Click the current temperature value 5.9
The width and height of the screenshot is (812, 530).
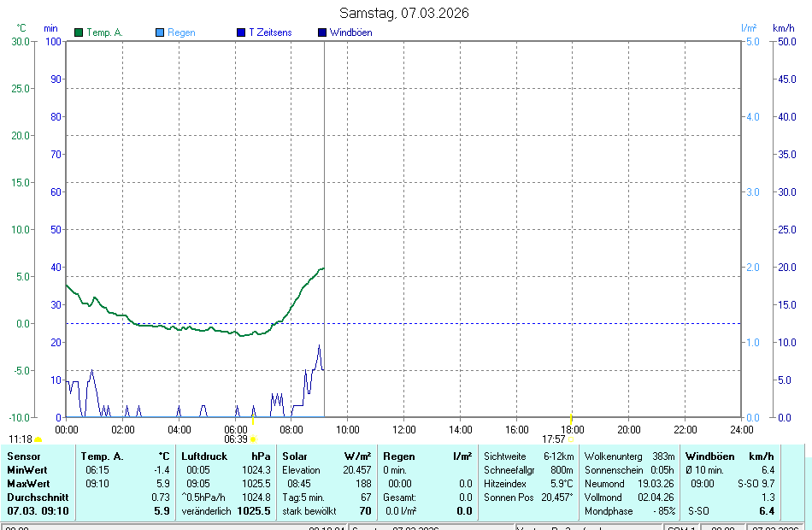tap(161, 511)
